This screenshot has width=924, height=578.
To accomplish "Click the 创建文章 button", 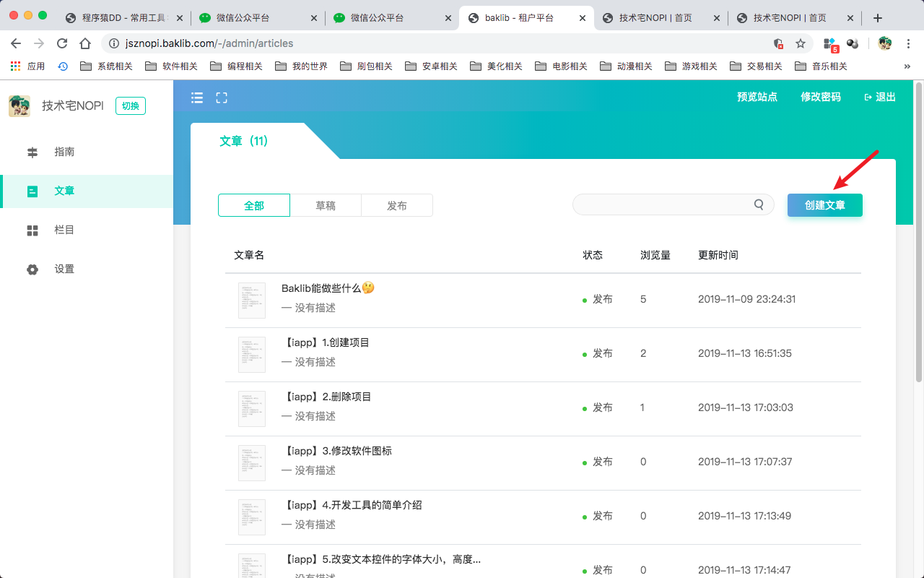I will coord(825,205).
